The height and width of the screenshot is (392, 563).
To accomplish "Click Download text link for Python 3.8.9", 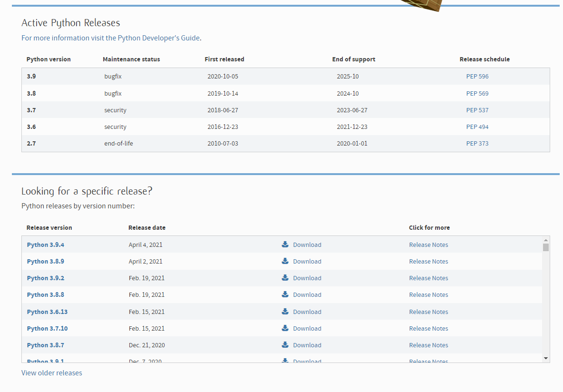I will [307, 261].
